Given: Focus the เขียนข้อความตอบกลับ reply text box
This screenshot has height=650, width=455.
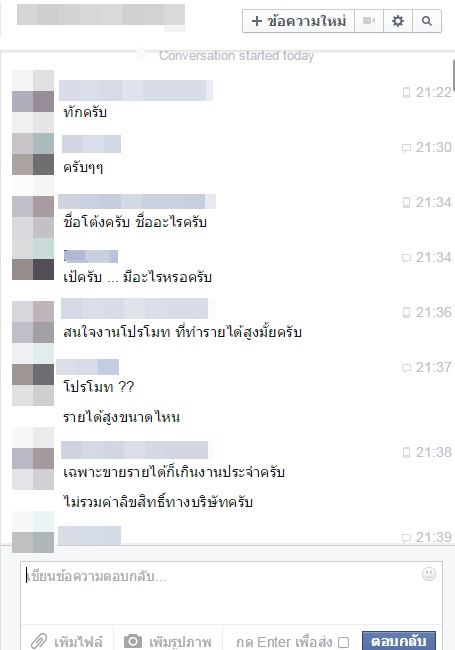Looking at the screenshot, I should (232, 593).
